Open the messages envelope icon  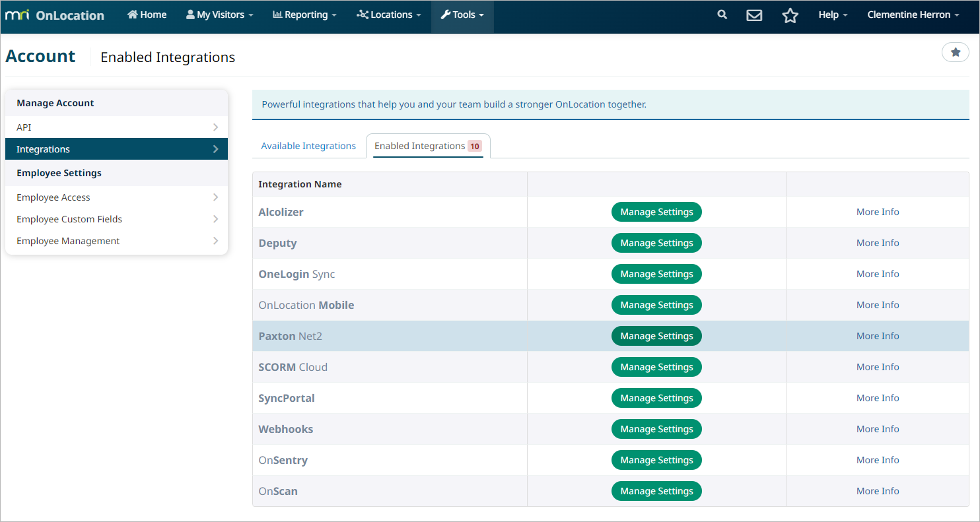point(754,15)
